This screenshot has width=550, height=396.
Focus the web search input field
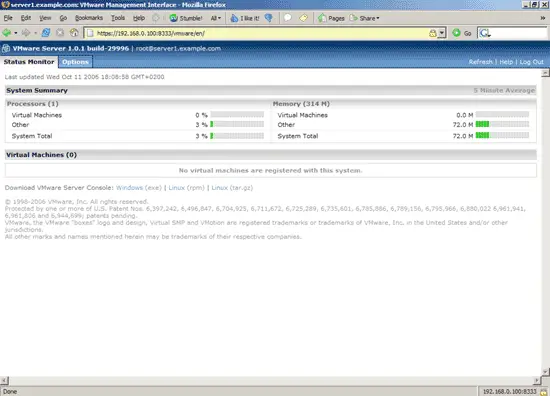[x=518, y=33]
